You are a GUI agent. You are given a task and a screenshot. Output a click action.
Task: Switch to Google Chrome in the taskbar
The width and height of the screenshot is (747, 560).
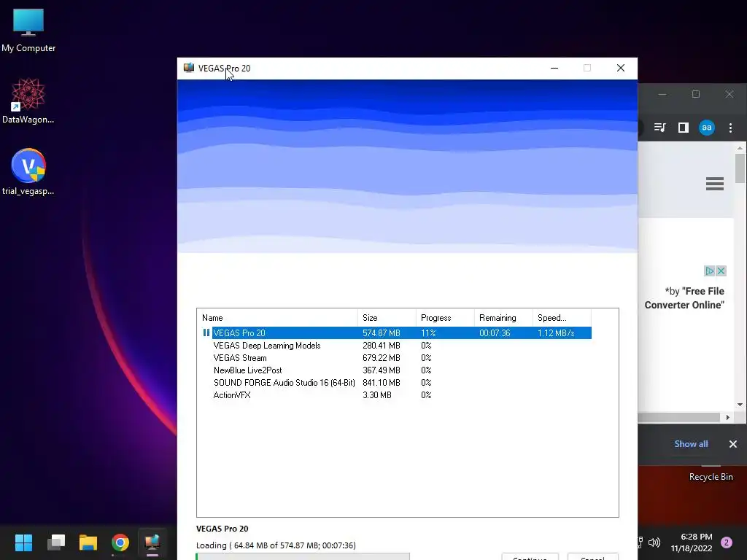120,542
